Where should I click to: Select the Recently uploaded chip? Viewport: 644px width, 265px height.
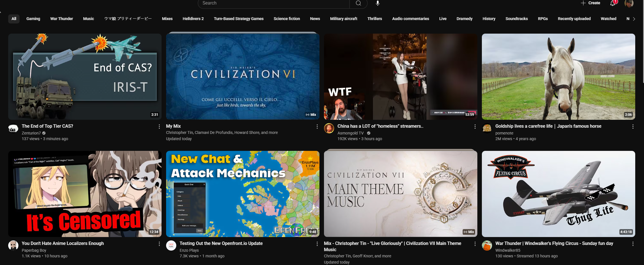[574, 19]
